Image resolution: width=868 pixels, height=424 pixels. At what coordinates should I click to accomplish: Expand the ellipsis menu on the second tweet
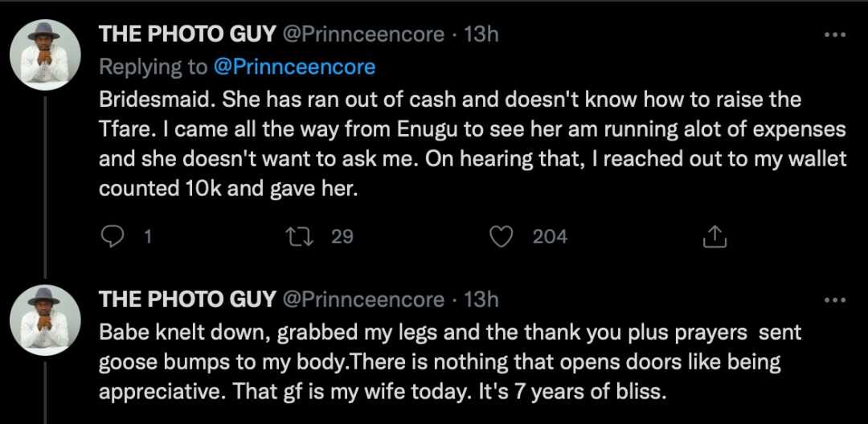pos(836,300)
